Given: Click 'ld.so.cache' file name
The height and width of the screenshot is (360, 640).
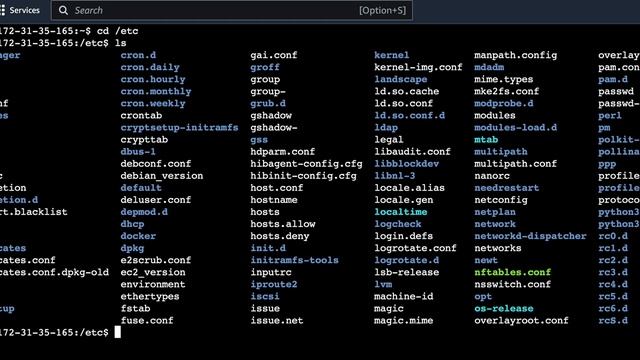Looking at the screenshot, I should coord(407,91).
